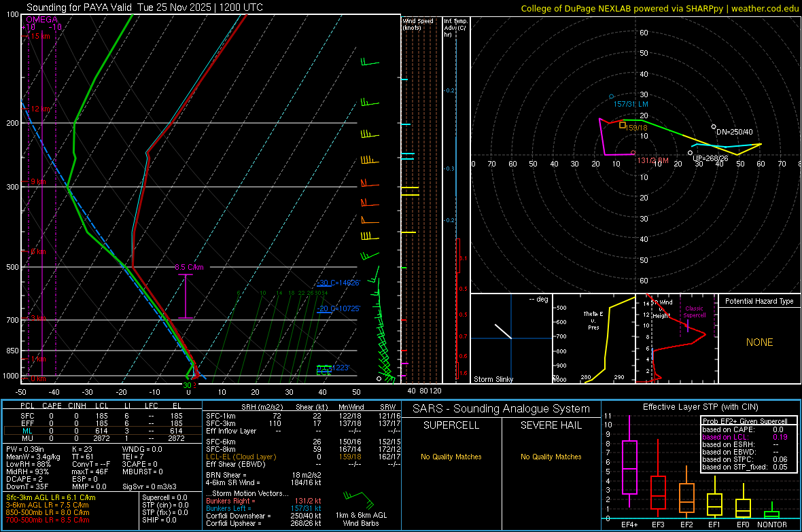The height and width of the screenshot is (532, 802).
Task: Click the 700-500mb LR = 8.5 C/km line
Action: (x=48, y=520)
